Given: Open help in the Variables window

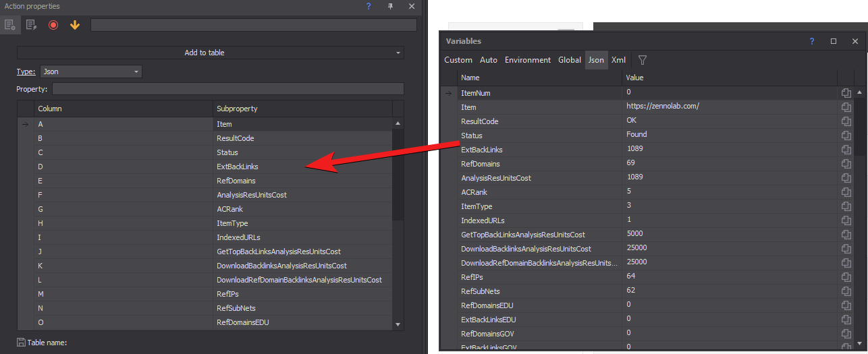Looking at the screenshot, I should (x=812, y=41).
